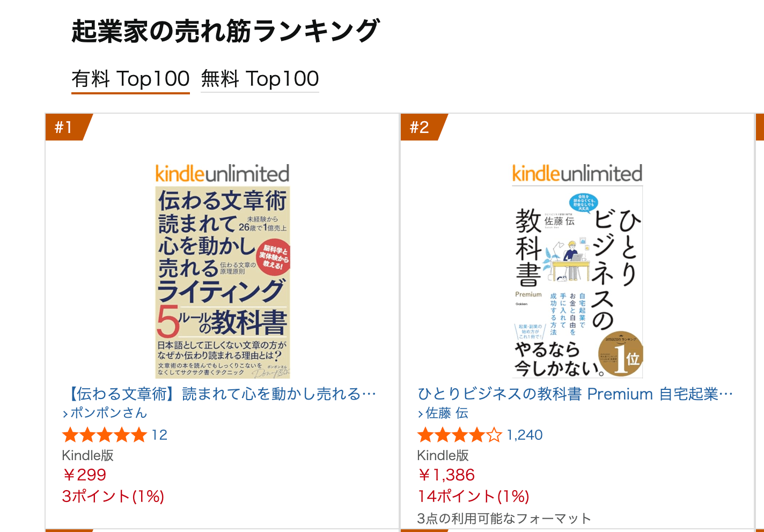Switch to the 無料 Top100 tab
764x532 pixels.
[260, 79]
